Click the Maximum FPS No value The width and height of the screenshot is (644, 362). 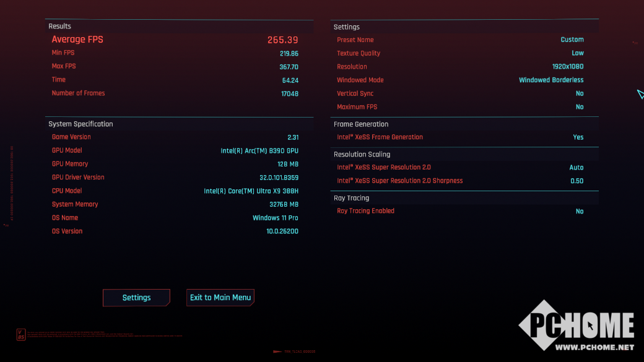[x=579, y=107]
